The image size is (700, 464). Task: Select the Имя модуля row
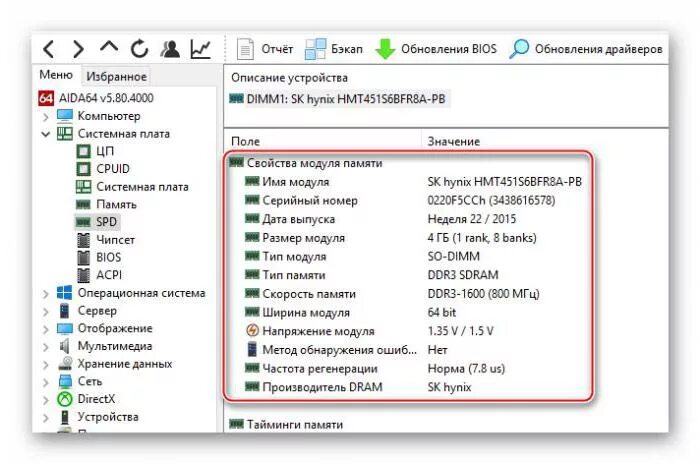[413, 182]
